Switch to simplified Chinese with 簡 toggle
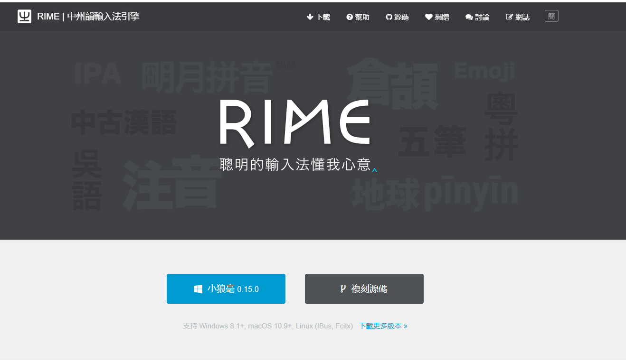This screenshot has height=364, width=626. tap(551, 16)
